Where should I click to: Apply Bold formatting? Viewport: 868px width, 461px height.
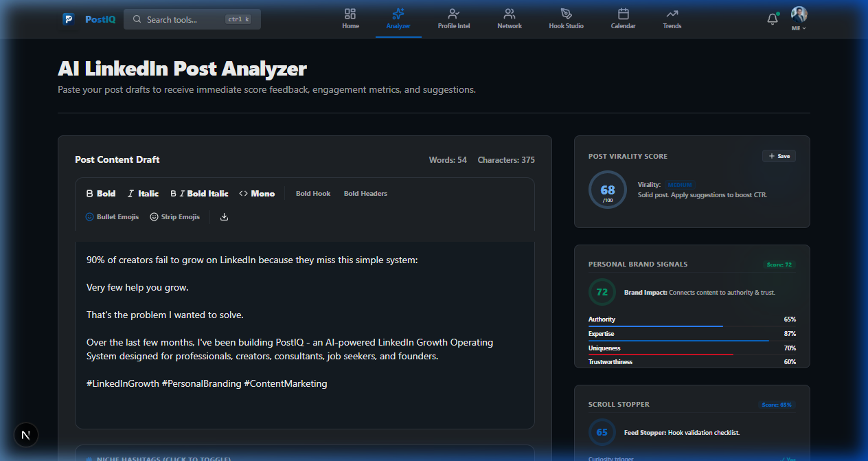coord(101,194)
